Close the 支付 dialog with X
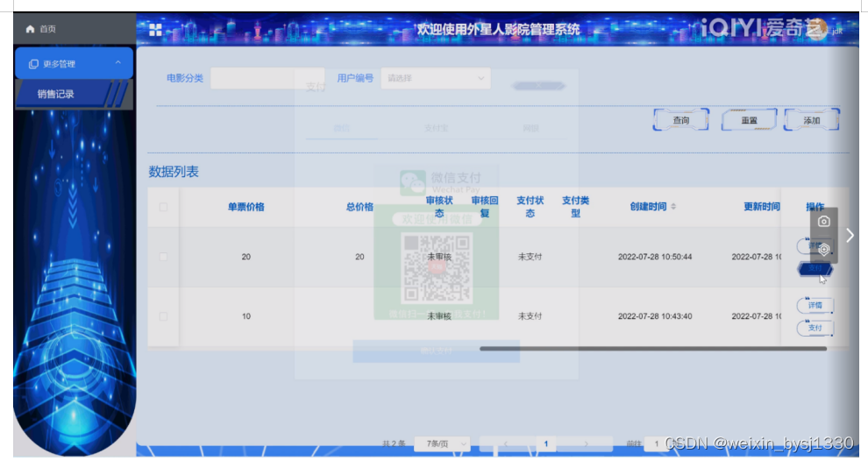The image size is (868, 461). tap(538, 86)
